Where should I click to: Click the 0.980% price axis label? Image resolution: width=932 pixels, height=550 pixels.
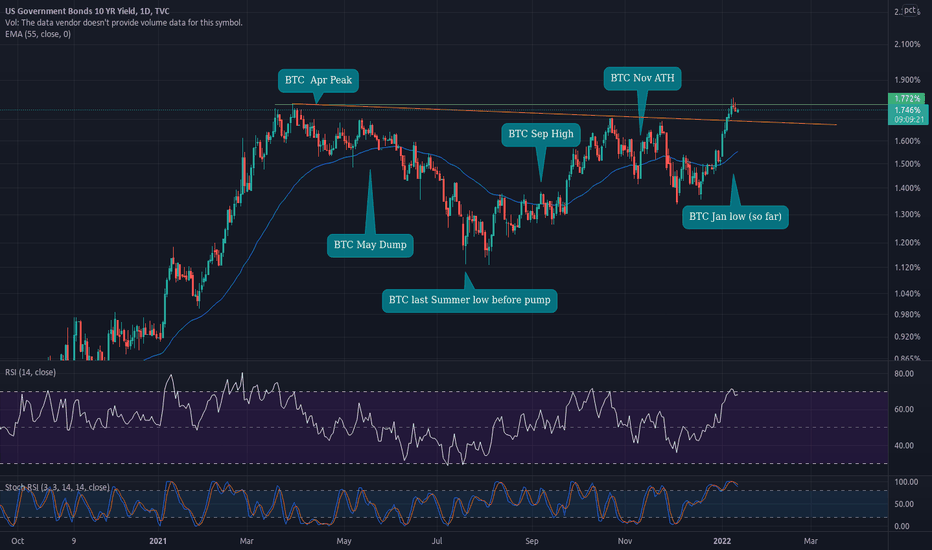tap(907, 315)
